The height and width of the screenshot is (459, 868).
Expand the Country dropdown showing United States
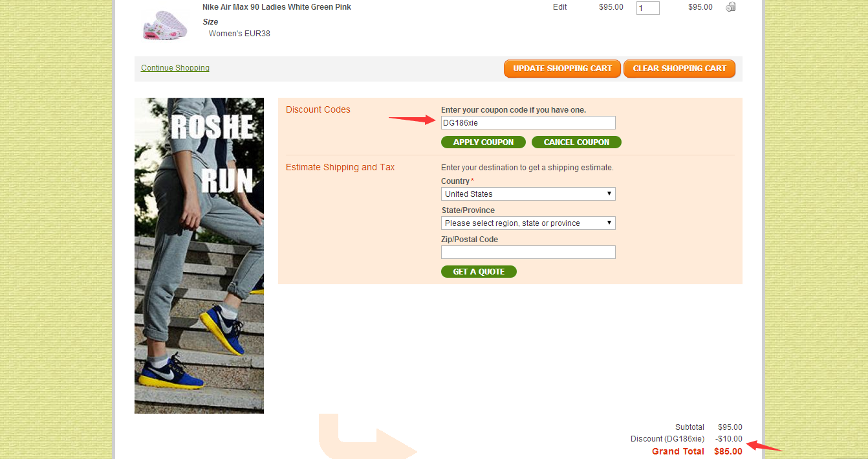pos(528,194)
